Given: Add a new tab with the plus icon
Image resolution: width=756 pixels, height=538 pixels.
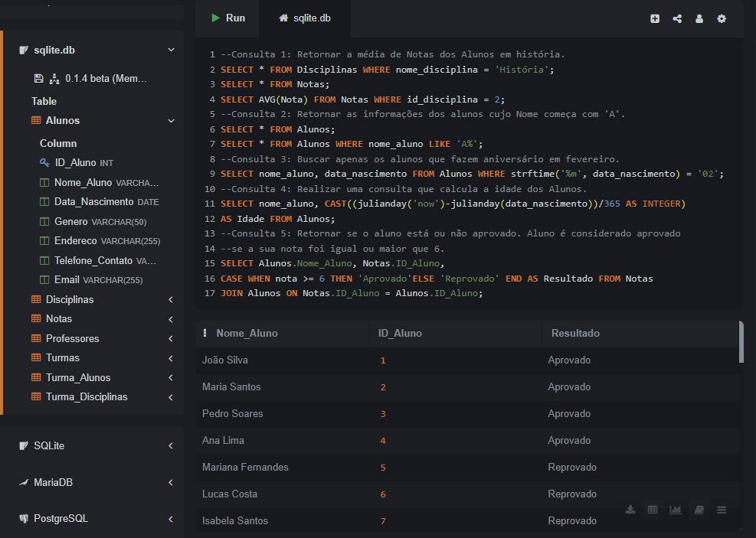Looking at the screenshot, I should [655, 19].
